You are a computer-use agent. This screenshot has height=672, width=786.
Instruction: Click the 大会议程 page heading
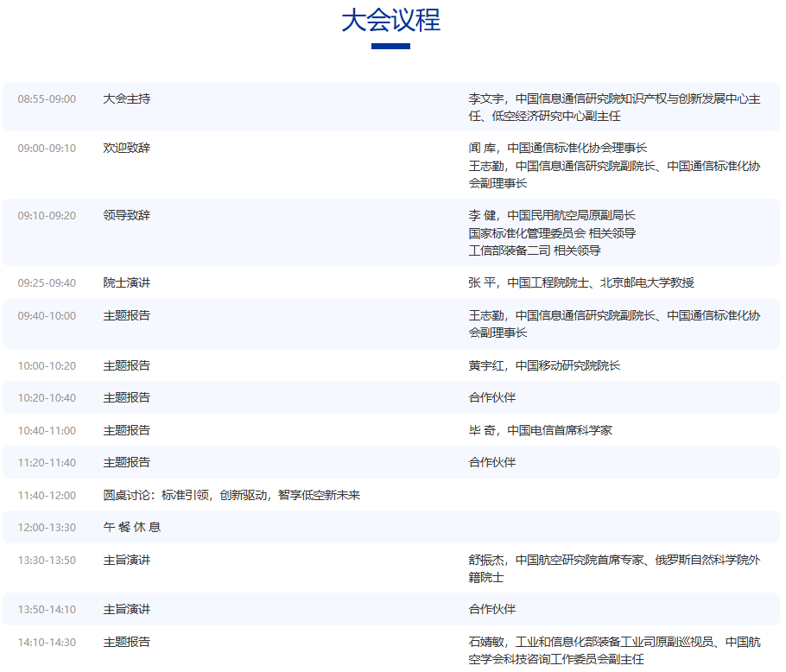click(x=390, y=20)
